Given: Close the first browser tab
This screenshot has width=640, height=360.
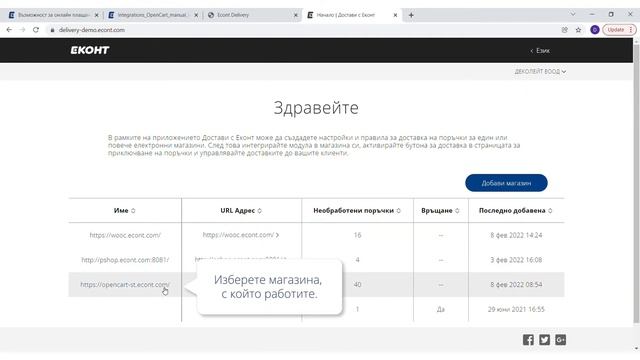Looking at the screenshot, I should coord(96,15).
